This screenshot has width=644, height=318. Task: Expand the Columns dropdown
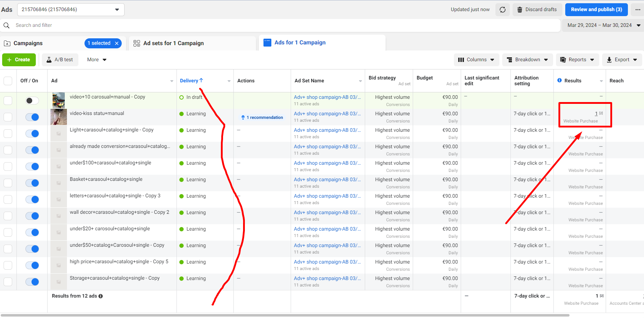click(x=476, y=60)
